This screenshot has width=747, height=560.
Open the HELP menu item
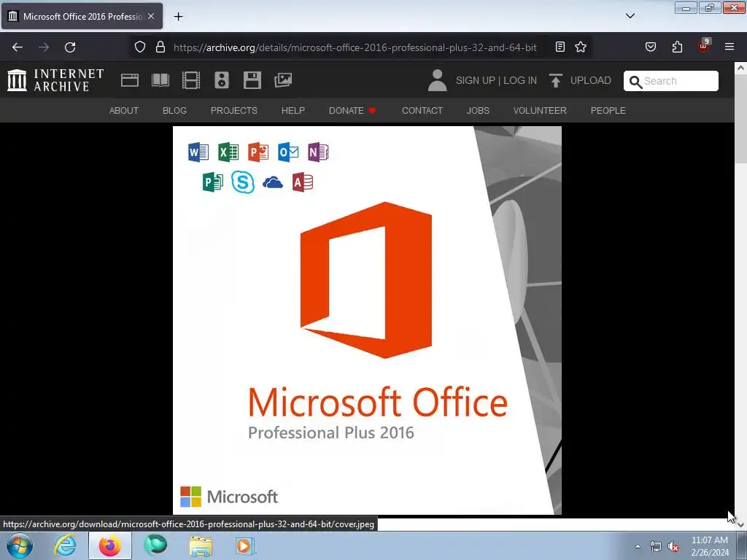[x=293, y=111]
